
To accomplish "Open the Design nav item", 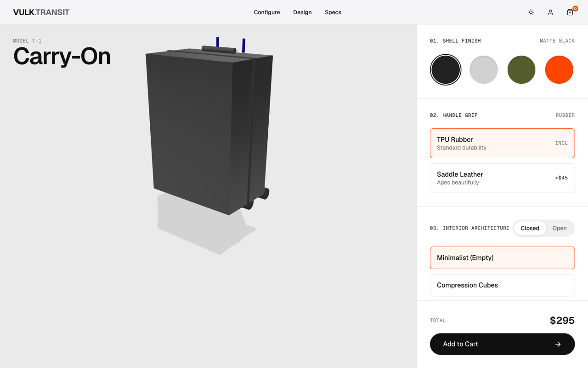I will coord(302,12).
